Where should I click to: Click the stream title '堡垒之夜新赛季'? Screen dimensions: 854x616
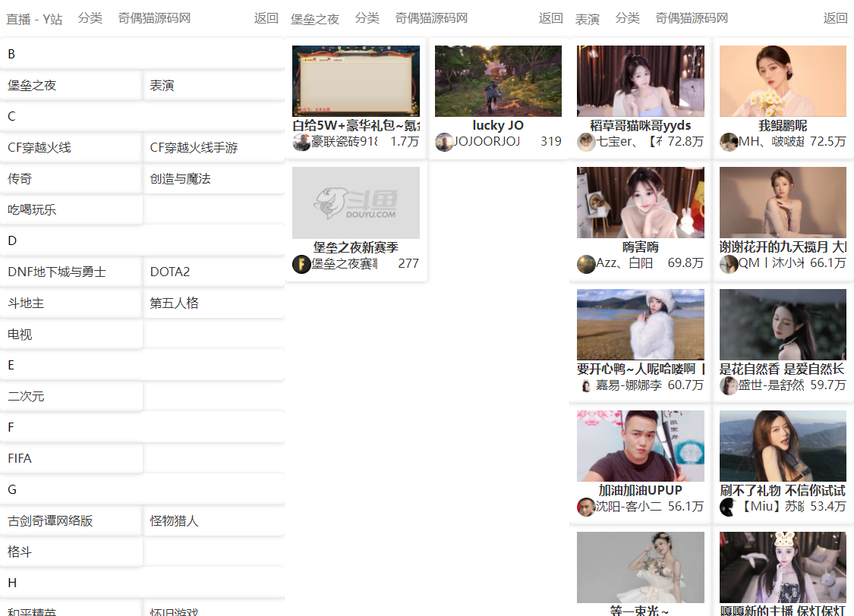point(356,247)
